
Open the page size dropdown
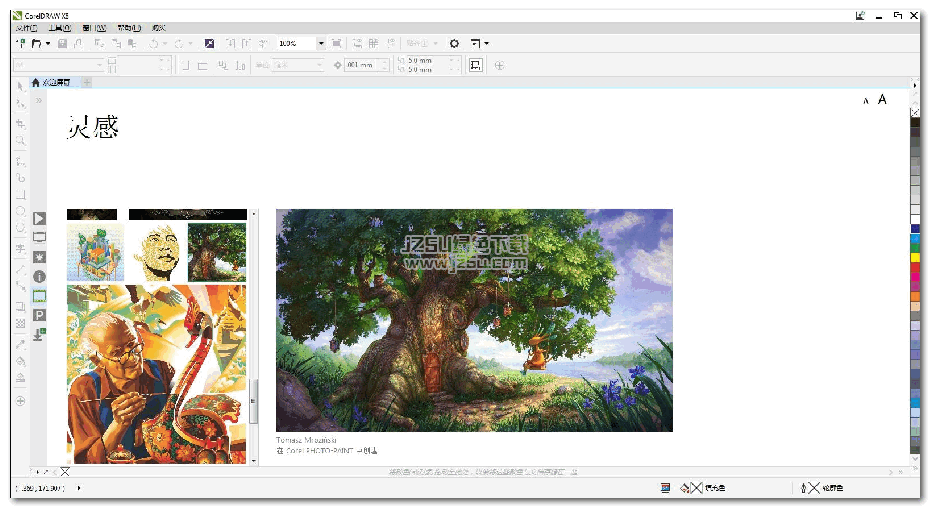click(x=100, y=65)
